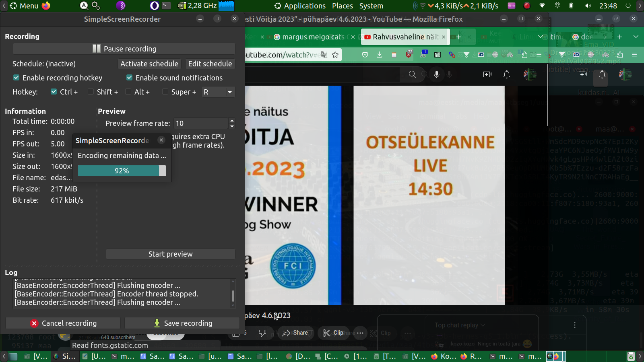Click the YouTube search magnifier button

click(x=412, y=74)
